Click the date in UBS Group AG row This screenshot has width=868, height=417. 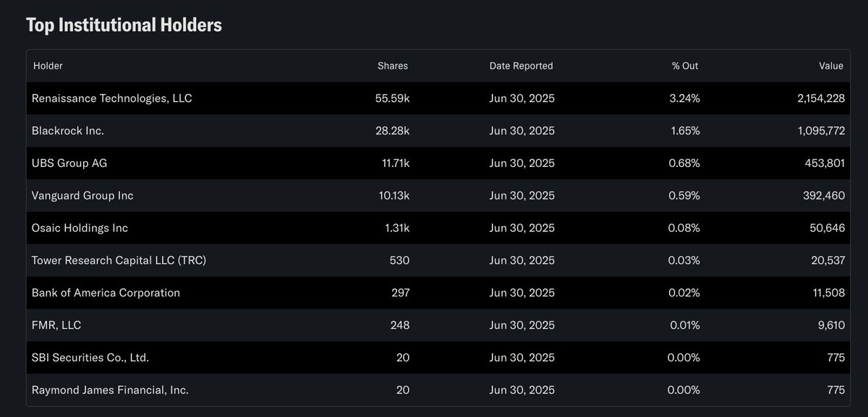(522, 163)
